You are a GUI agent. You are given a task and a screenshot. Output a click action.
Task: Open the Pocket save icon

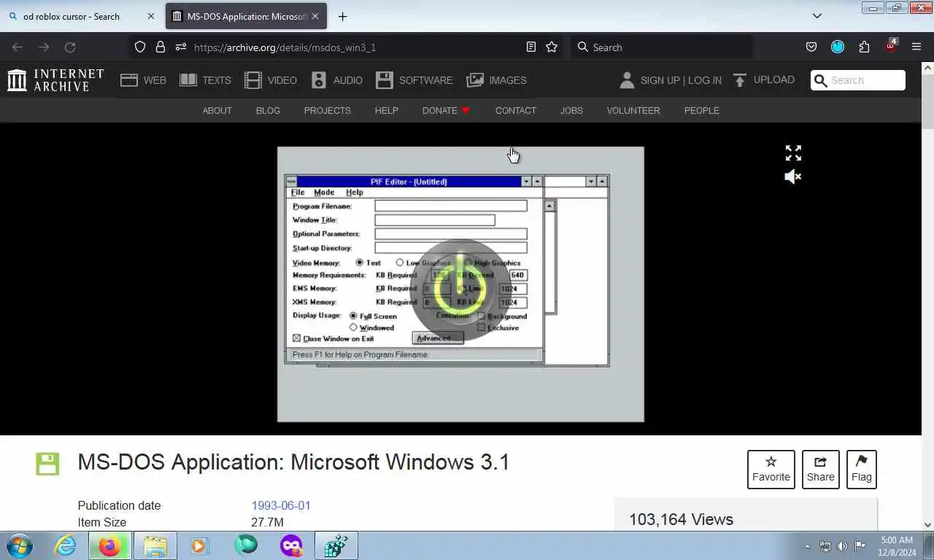(811, 47)
